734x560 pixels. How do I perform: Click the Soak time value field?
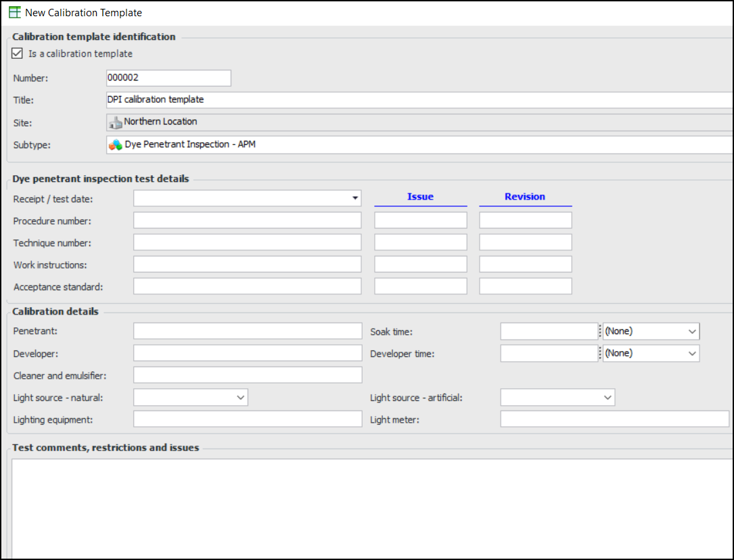[548, 331]
